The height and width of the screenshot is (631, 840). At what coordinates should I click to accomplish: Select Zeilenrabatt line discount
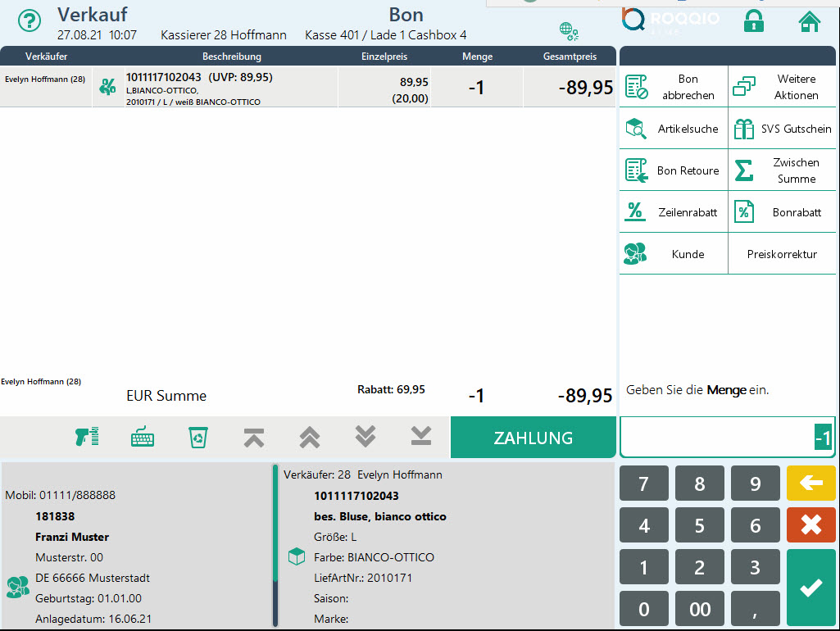pyautogui.click(x=673, y=212)
